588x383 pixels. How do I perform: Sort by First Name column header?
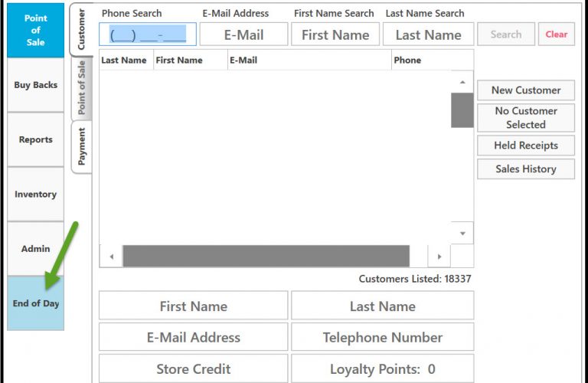point(191,60)
